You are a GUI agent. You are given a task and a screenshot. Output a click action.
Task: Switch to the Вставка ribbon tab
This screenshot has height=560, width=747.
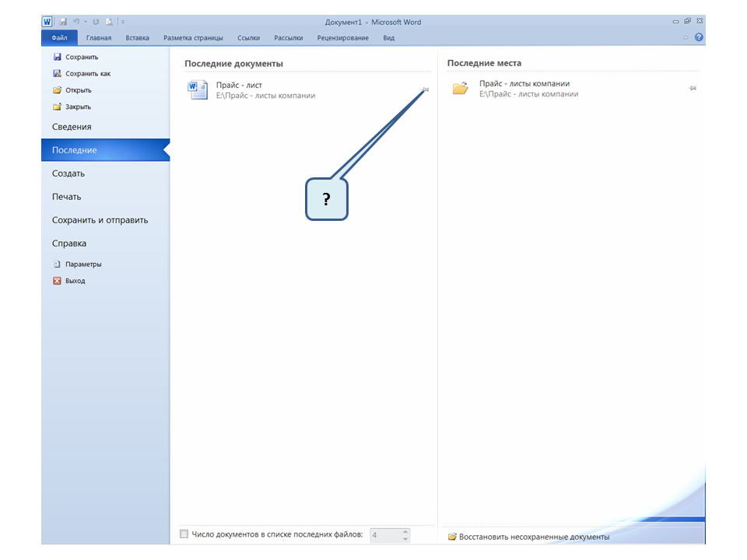(x=137, y=37)
